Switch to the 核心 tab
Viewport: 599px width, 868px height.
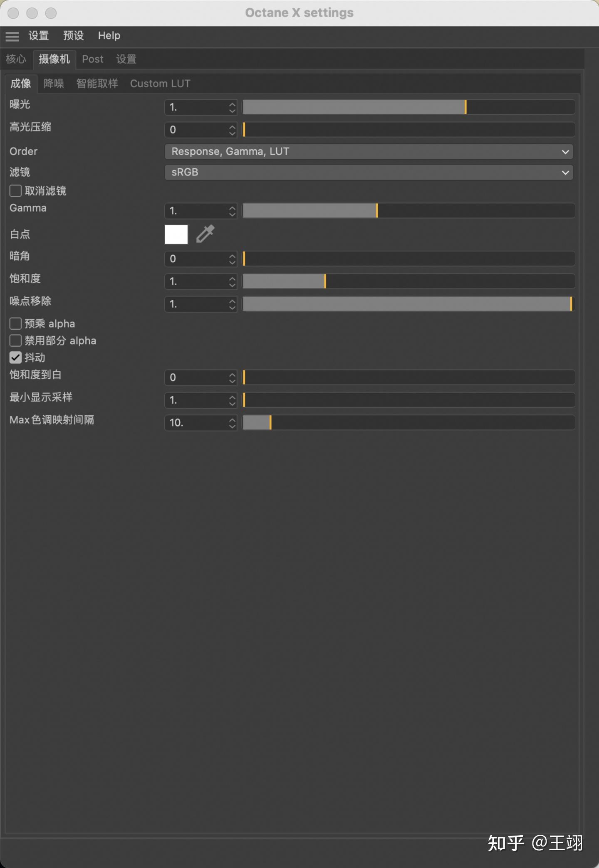(16, 59)
